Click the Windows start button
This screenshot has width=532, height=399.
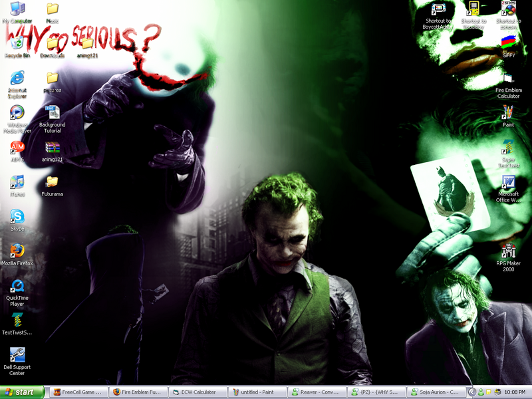pyautogui.click(x=22, y=392)
